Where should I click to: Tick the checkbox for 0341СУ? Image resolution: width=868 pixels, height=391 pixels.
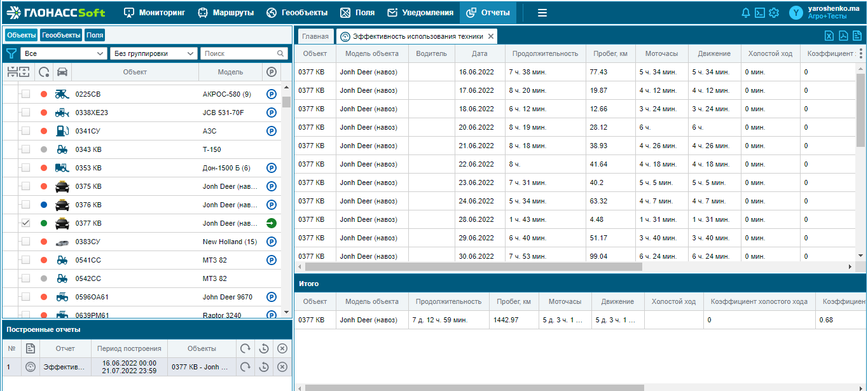point(26,131)
